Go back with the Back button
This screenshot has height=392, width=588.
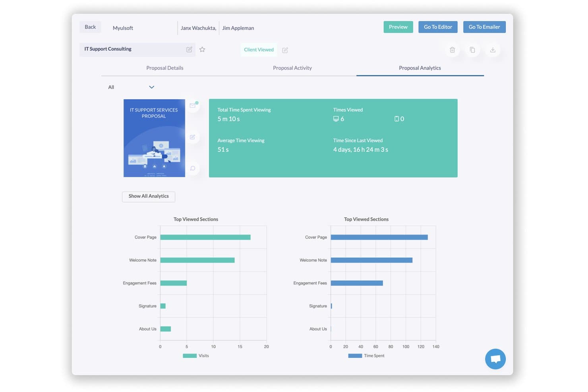pos(90,27)
